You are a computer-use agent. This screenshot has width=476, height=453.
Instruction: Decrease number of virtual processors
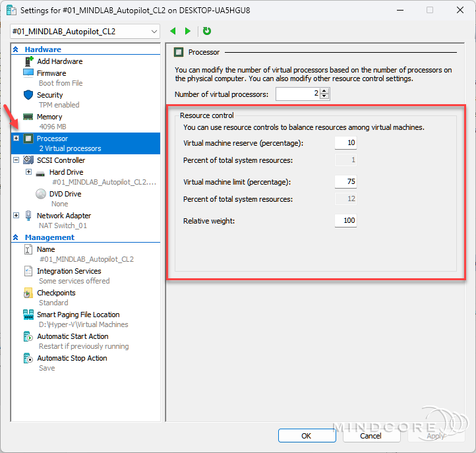[x=324, y=96]
